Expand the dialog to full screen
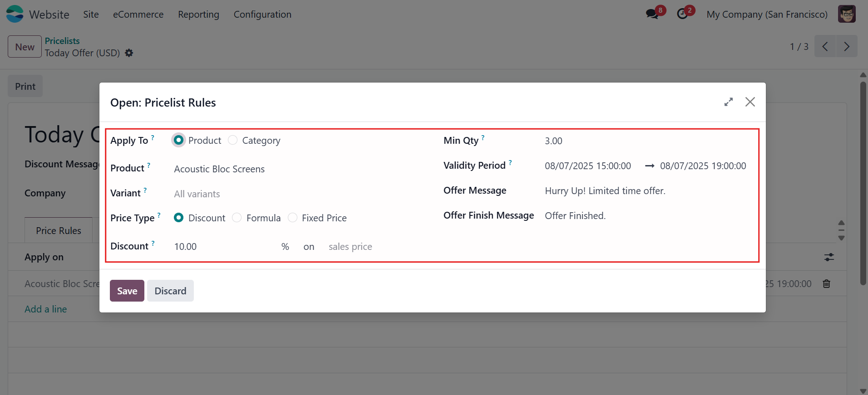Image resolution: width=868 pixels, height=395 pixels. 729,102
